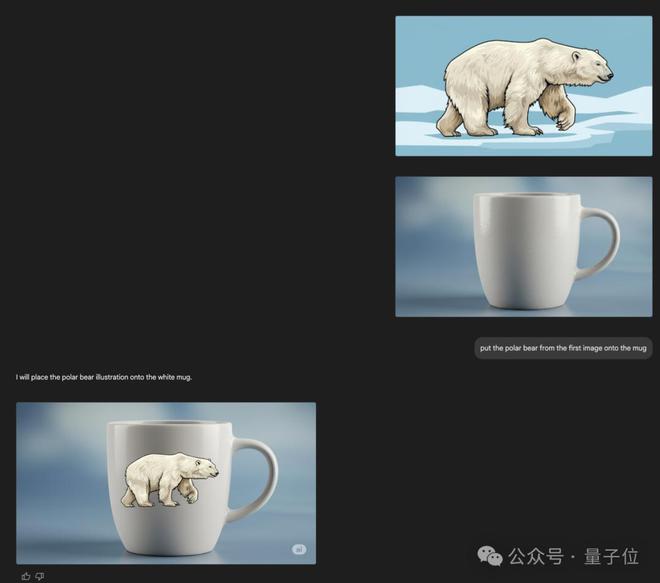Image resolution: width=660 pixels, height=583 pixels.
Task: Give the response a thumbs down
Action: 40,576
